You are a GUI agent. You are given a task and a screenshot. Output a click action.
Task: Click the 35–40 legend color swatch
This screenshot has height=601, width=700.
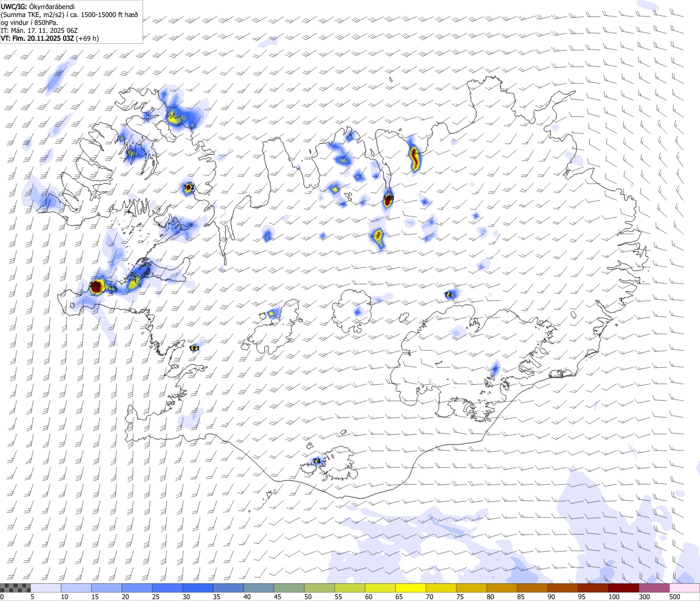tap(228, 588)
